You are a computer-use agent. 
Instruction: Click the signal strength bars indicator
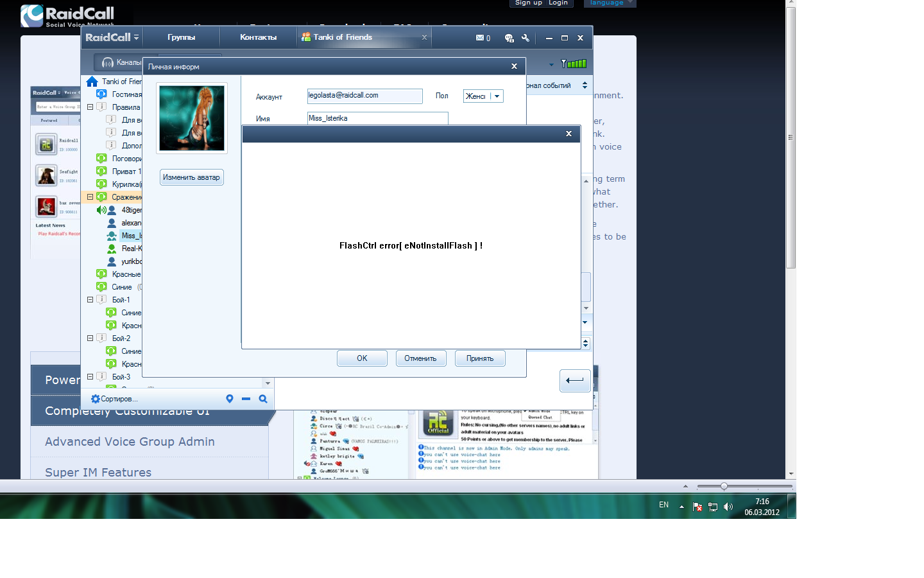574,64
